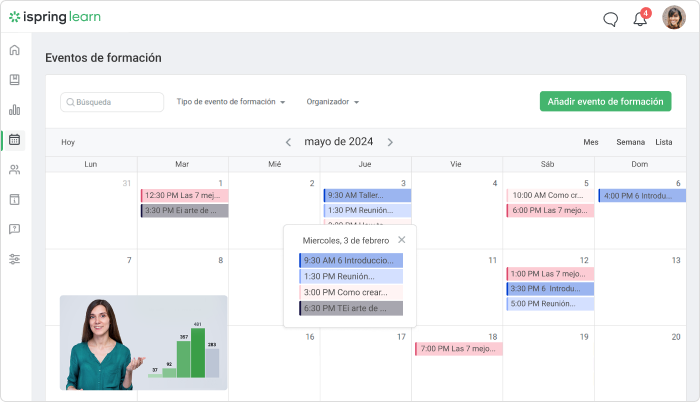Open 3:30 PM El arte de event
700x402 pixels.
tap(185, 210)
